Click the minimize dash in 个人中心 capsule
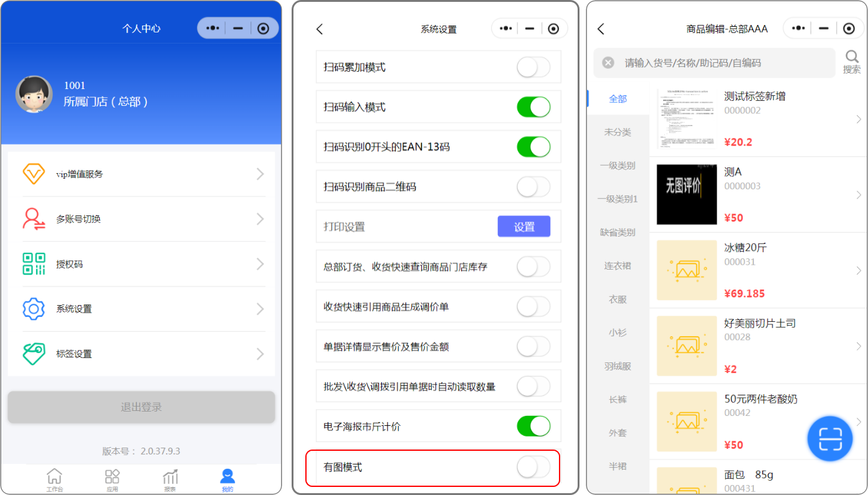This screenshot has height=495, width=868. (238, 28)
